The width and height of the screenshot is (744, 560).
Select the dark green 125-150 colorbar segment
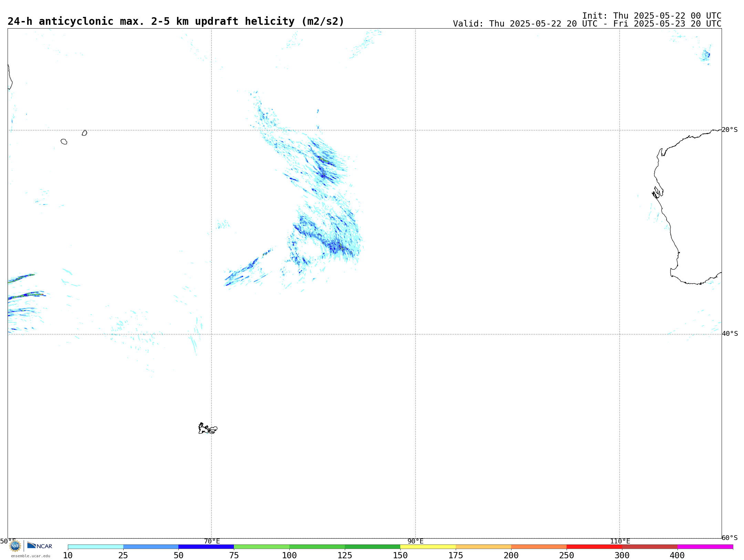click(x=373, y=547)
